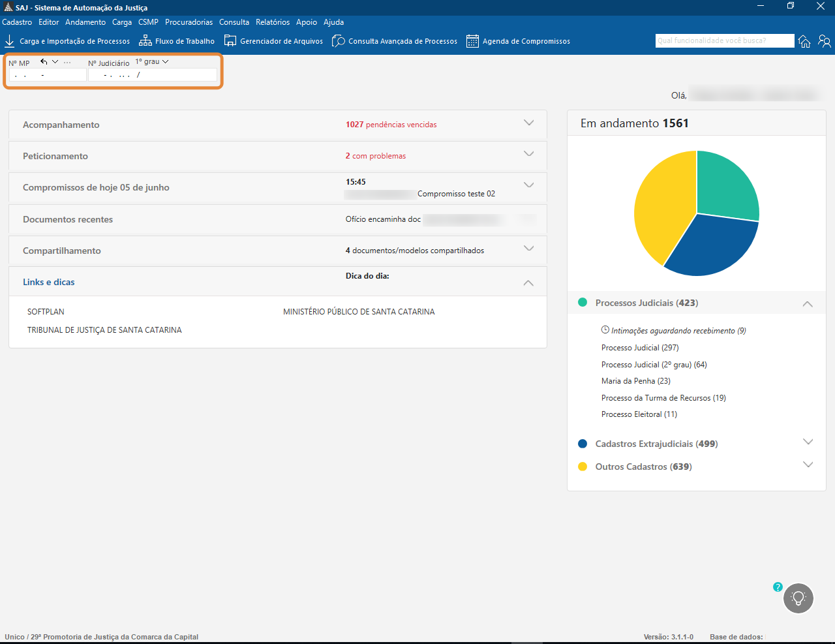Click the SOFTPLAN link

[46, 312]
